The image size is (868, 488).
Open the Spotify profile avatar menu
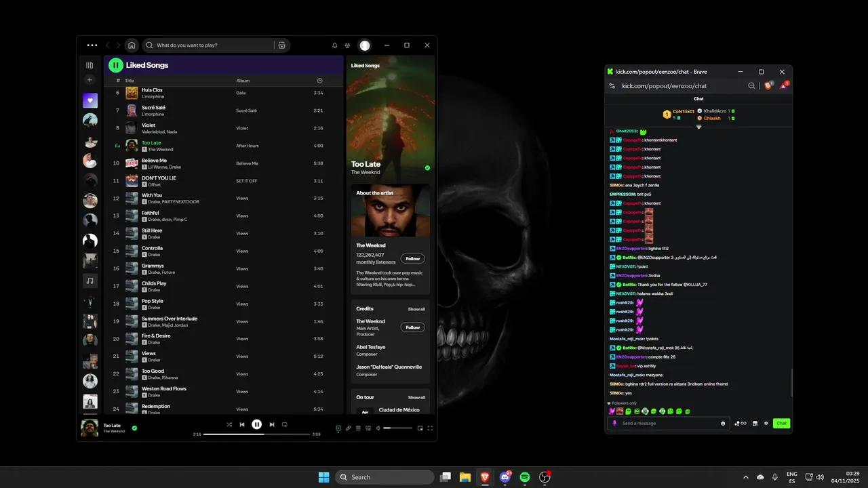[x=365, y=45]
